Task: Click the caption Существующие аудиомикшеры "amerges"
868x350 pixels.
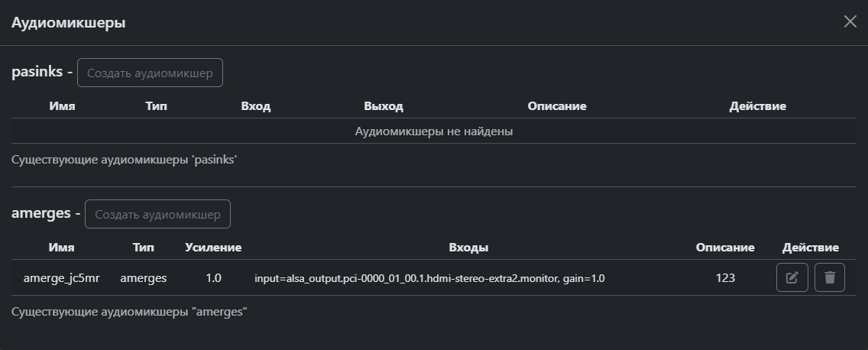Action: coord(130,312)
